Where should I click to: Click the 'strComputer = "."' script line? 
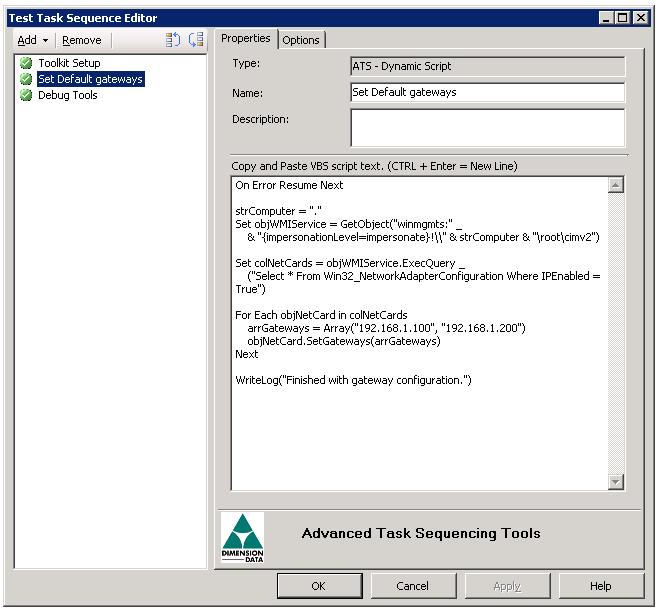(x=278, y=211)
